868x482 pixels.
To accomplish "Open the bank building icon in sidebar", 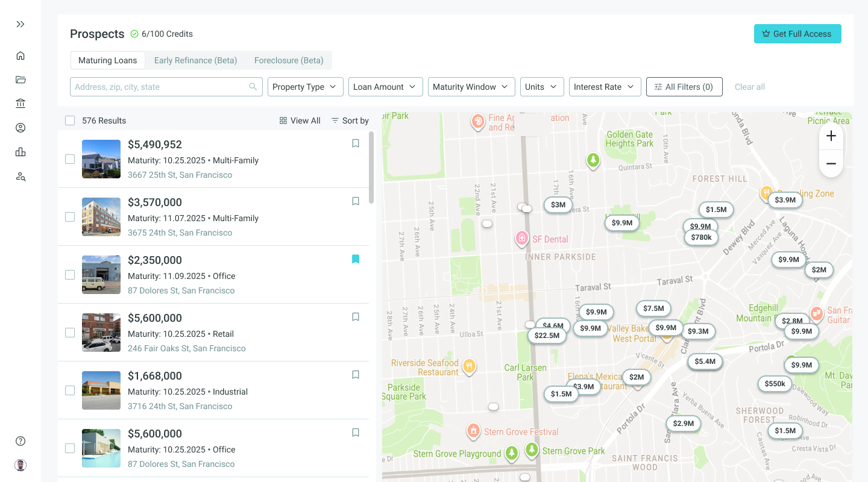I will point(20,104).
